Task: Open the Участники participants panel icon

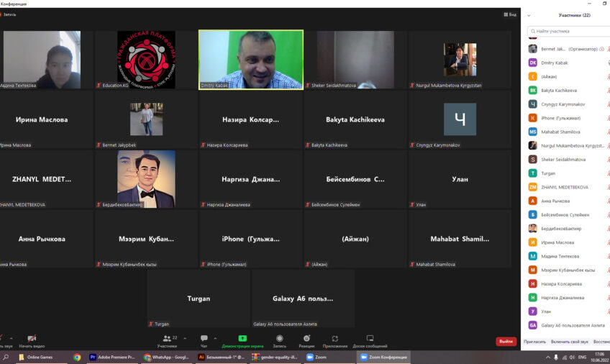Action: pyautogui.click(x=166, y=338)
